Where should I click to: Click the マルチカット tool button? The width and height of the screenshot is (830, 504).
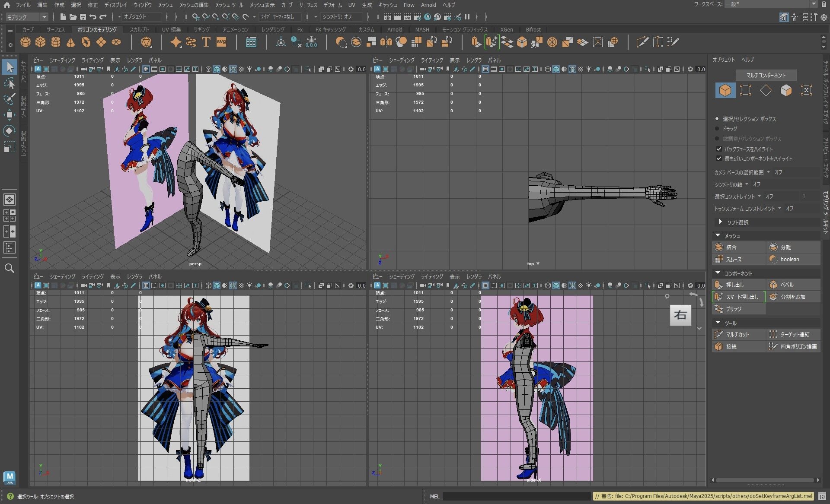[738, 334]
